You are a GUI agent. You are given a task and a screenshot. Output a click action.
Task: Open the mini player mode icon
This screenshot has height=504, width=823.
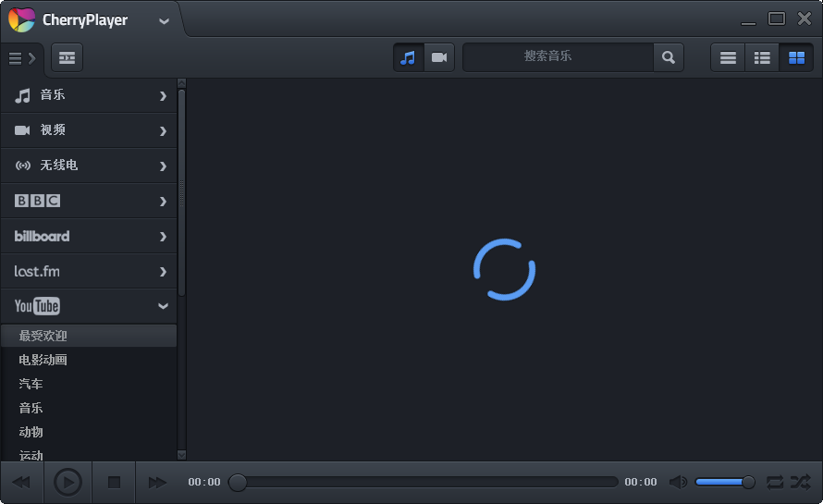pos(67,57)
